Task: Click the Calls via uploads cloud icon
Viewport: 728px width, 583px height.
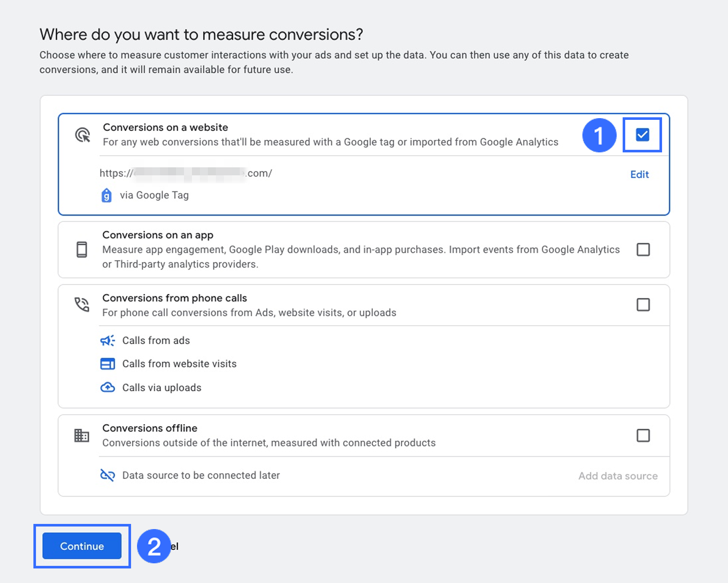Action: (107, 387)
